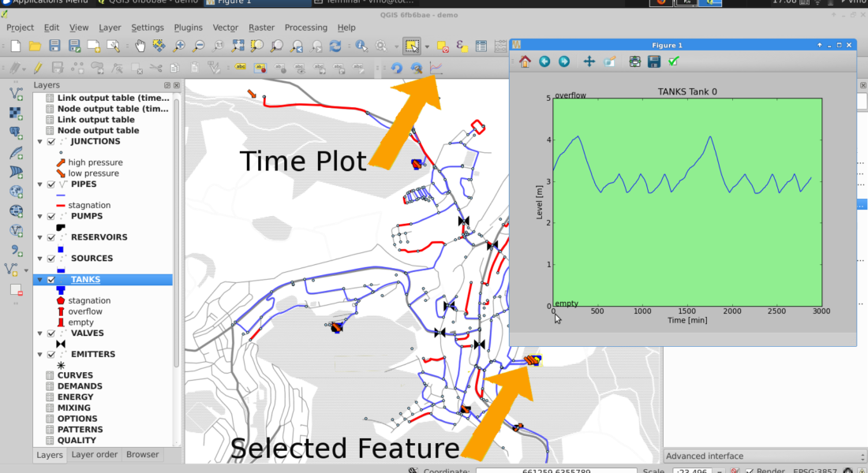Click the Zoom In magnifier tool

(x=179, y=47)
